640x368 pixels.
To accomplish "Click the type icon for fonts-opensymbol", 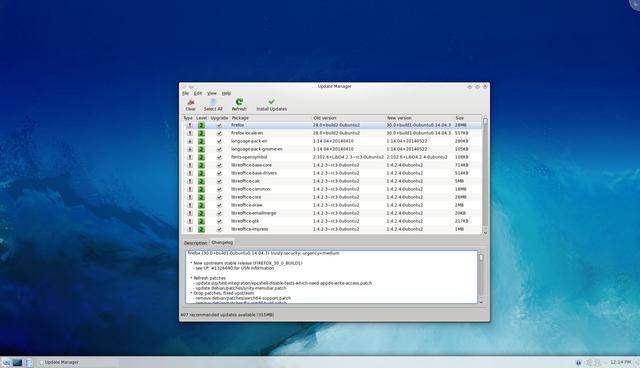I will click(189, 157).
